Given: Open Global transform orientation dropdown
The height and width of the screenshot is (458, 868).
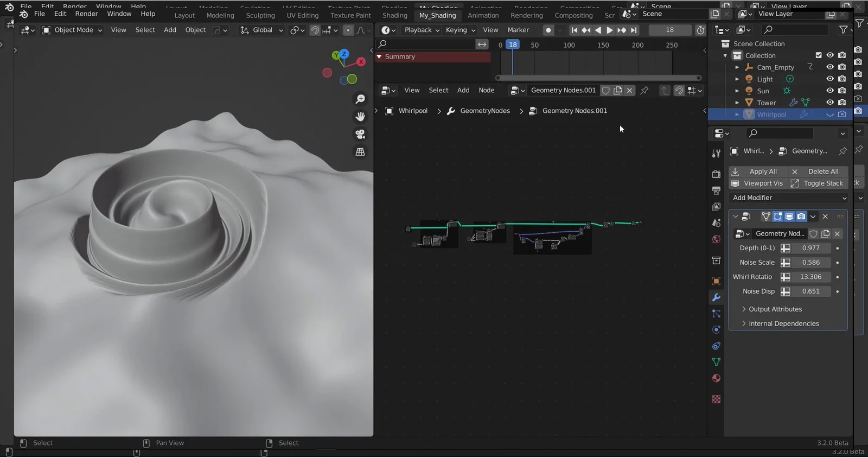Looking at the screenshot, I should click(262, 30).
